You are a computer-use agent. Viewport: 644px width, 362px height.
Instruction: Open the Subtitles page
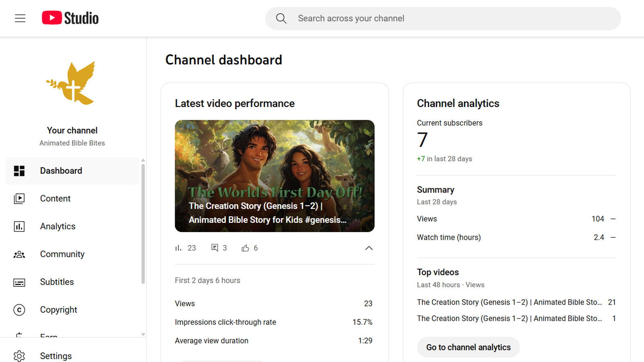[72, 282]
